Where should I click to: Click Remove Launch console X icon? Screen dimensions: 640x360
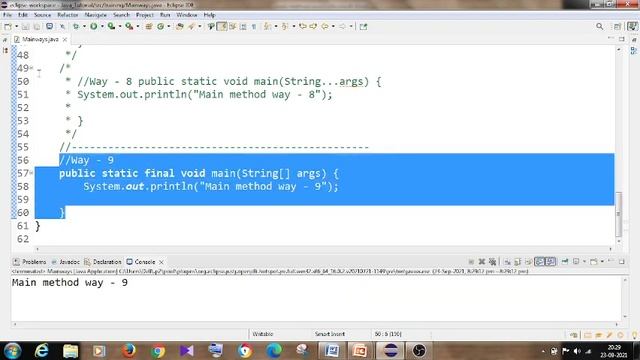coord(482,262)
